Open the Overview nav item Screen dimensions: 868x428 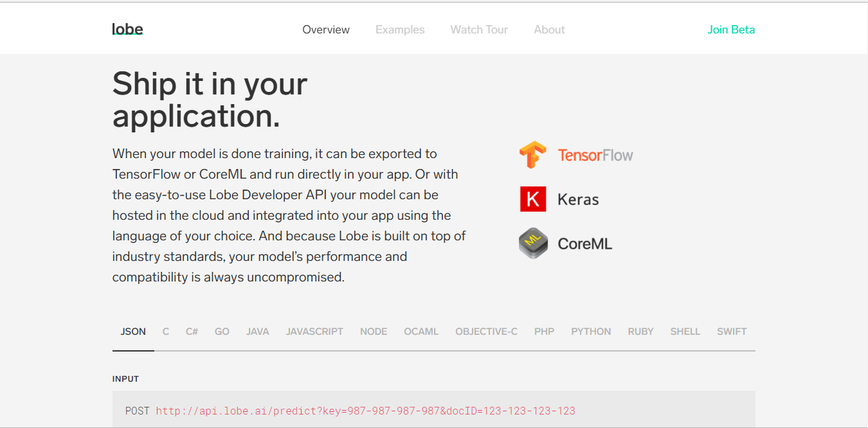(326, 30)
